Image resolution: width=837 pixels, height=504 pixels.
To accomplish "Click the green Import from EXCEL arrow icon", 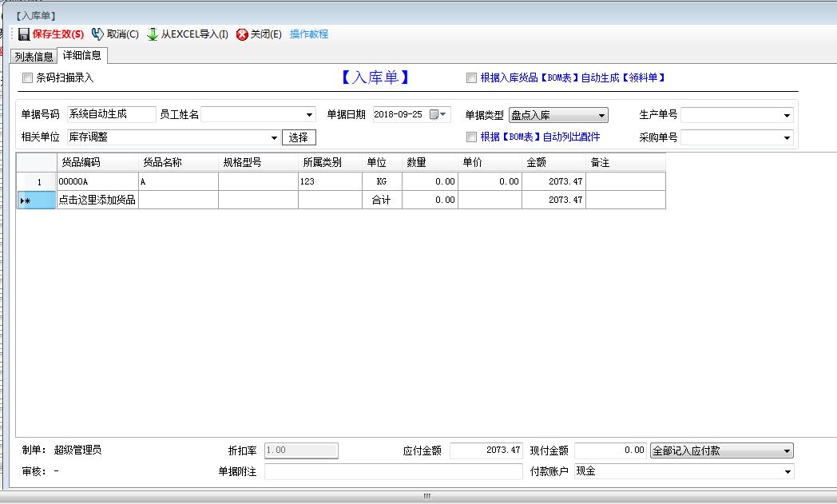I will (x=153, y=34).
